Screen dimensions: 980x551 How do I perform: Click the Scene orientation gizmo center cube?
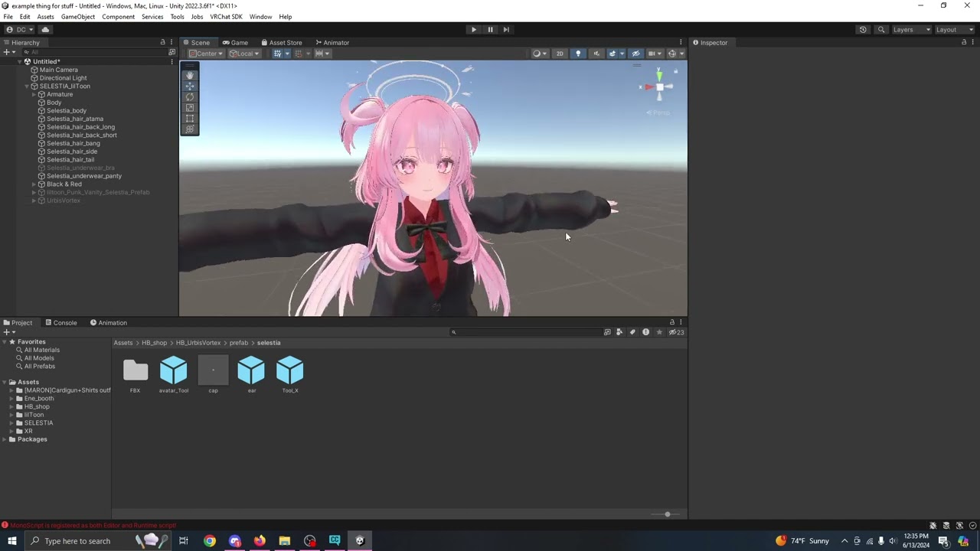[x=659, y=87]
